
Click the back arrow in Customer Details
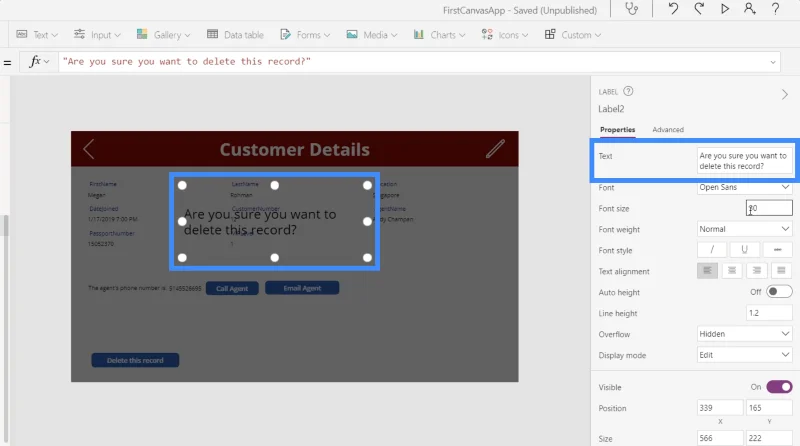(x=89, y=149)
